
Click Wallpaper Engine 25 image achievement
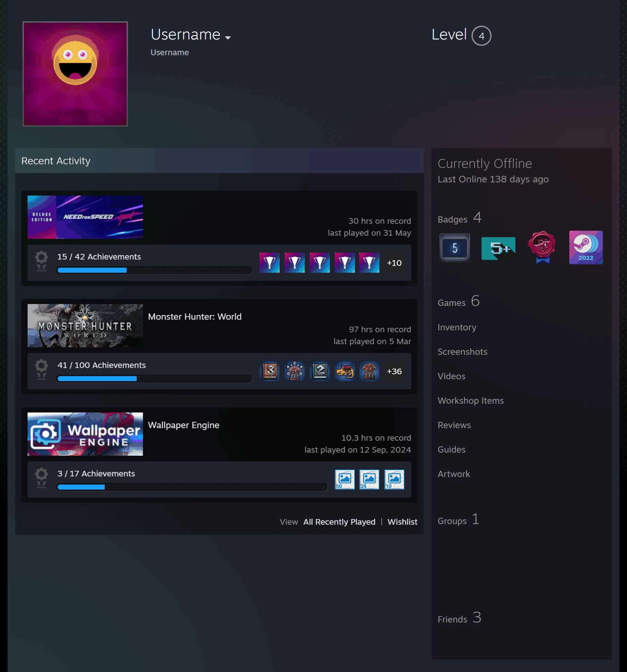(369, 479)
